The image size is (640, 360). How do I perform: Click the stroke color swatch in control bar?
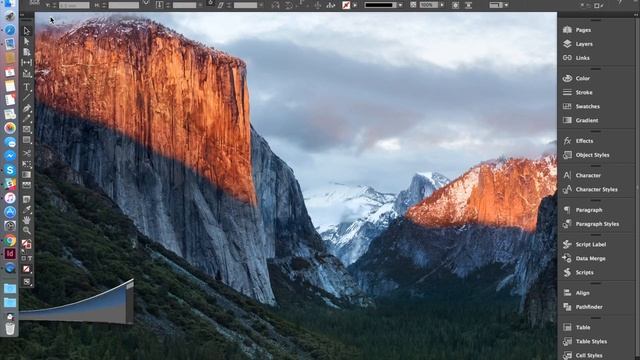(x=346, y=5)
